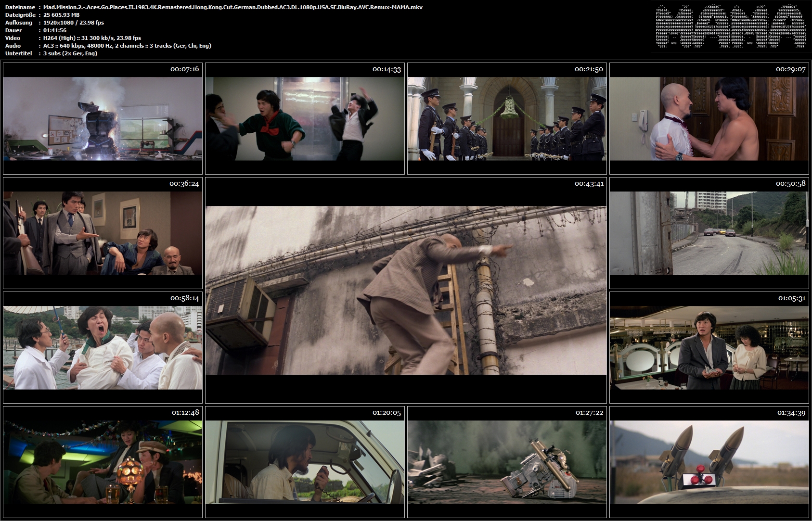Click the 'Auflösung' label
This screenshot has height=521, width=812.
point(19,23)
